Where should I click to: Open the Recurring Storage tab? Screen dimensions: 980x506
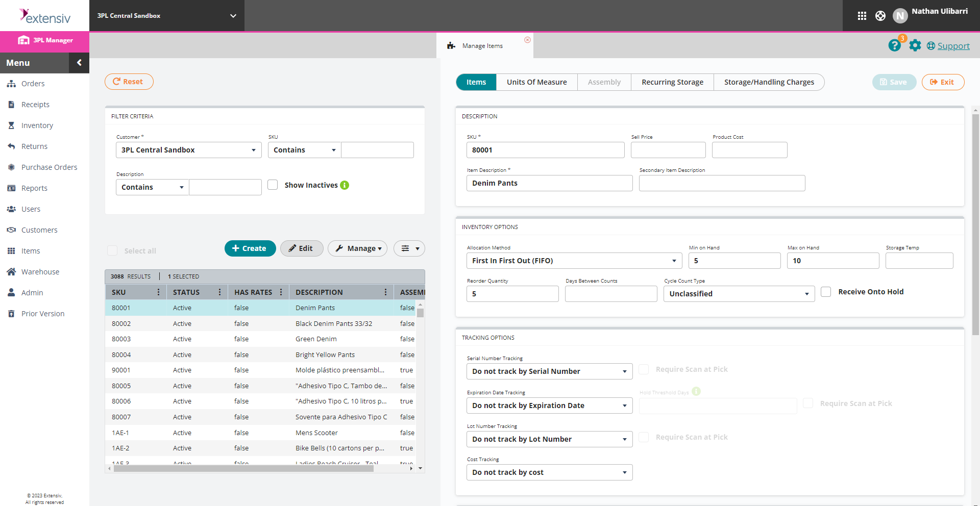(x=672, y=82)
